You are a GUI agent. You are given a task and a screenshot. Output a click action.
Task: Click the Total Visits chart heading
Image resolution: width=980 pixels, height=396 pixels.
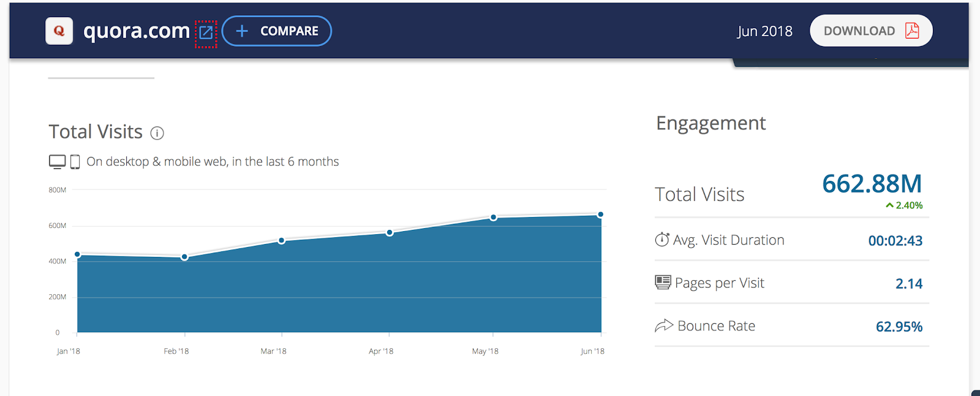(x=96, y=132)
